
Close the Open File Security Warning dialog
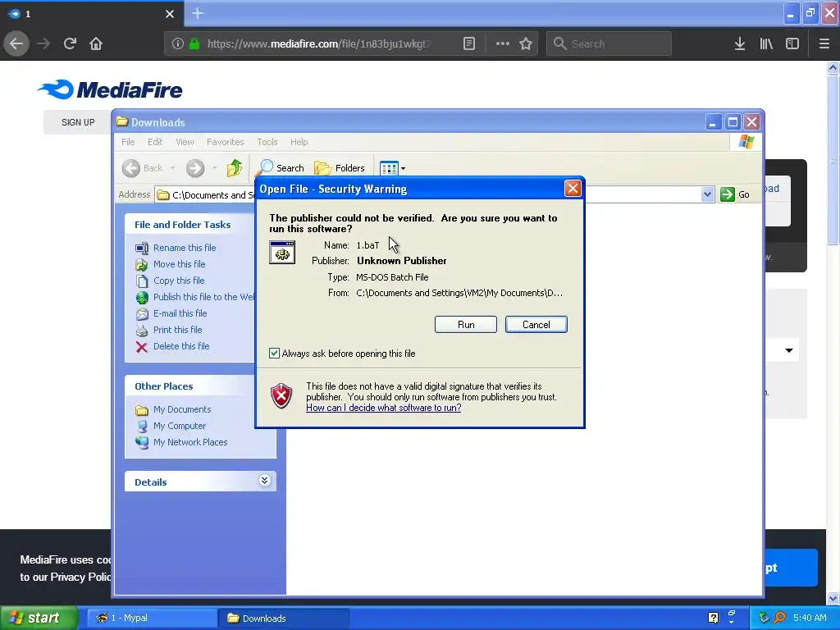click(x=572, y=188)
